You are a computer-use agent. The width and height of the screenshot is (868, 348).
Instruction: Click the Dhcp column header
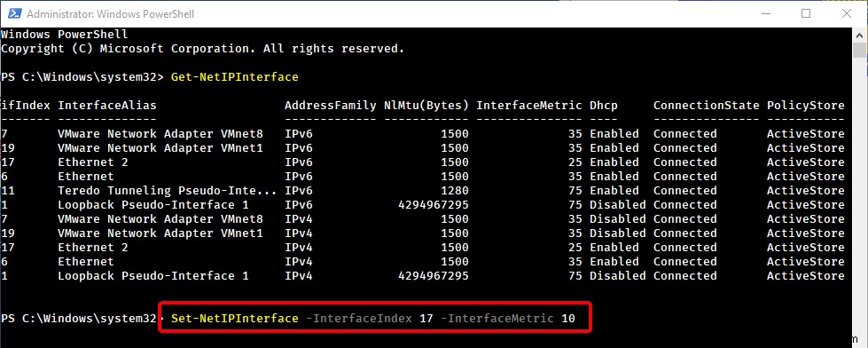pyautogui.click(x=604, y=106)
